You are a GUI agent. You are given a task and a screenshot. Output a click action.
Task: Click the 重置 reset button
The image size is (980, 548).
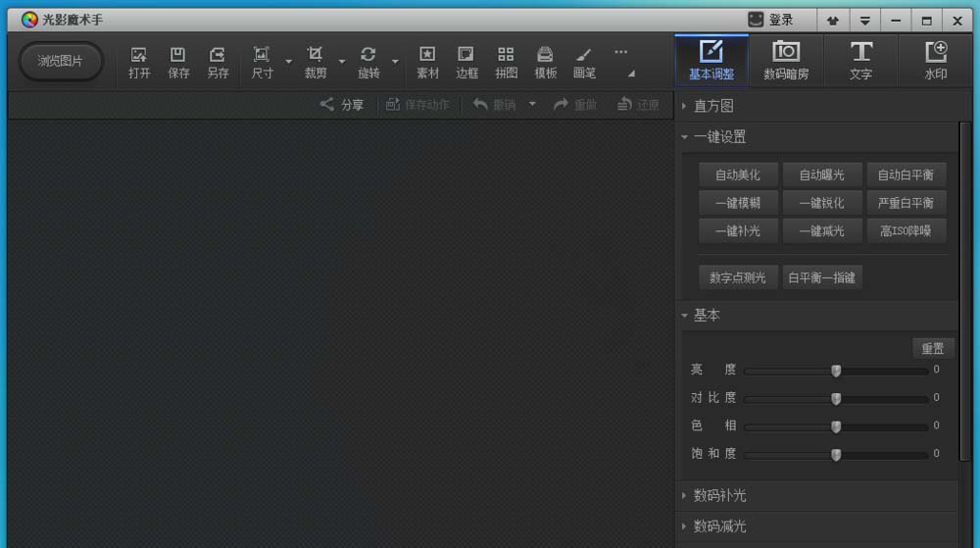(933, 348)
